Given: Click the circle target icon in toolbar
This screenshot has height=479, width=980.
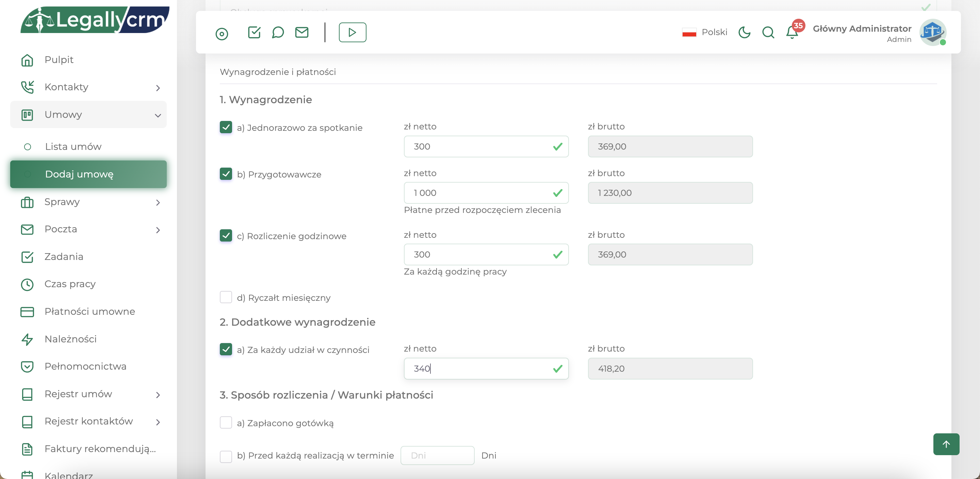Looking at the screenshot, I should point(222,34).
